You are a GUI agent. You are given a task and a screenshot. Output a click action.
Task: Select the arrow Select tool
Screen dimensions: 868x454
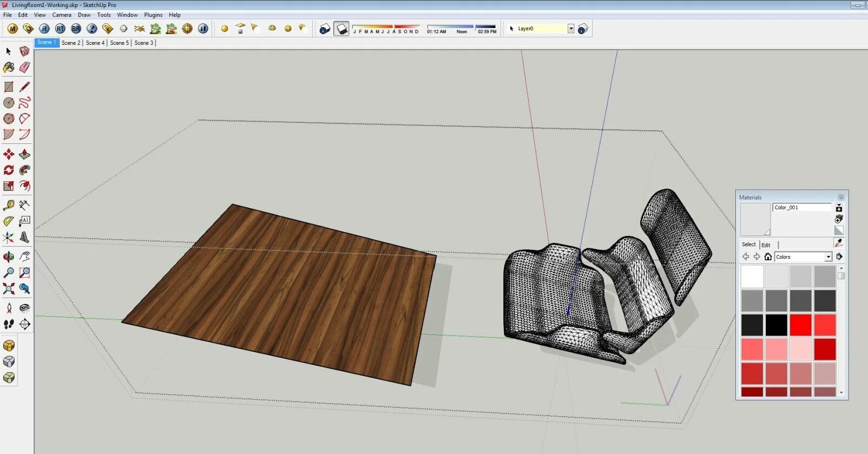(x=9, y=51)
